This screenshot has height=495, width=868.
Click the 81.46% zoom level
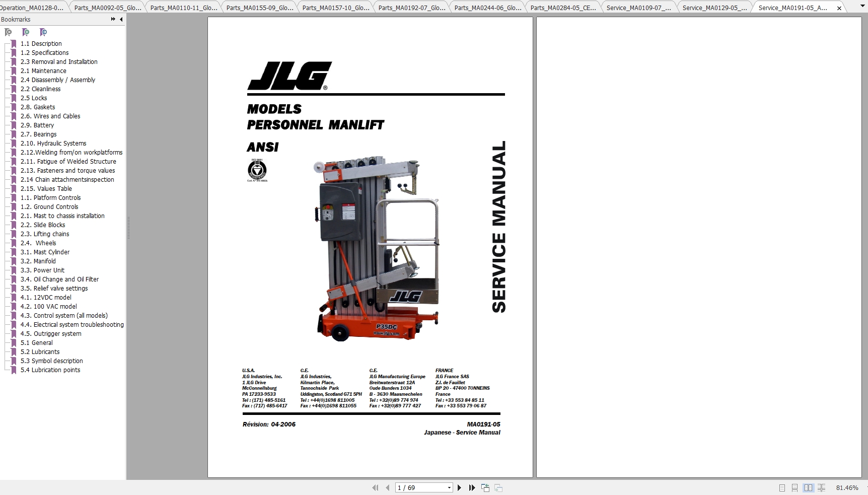tap(847, 487)
